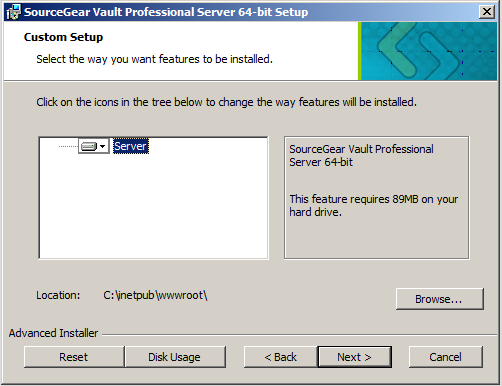
Task: Click the Advanced Installer label
Action: (x=53, y=333)
